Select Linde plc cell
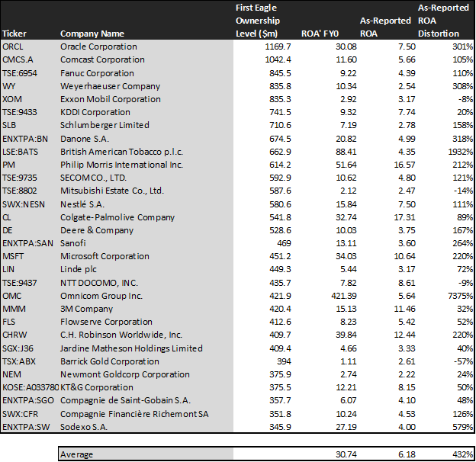 tap(79, 269)
